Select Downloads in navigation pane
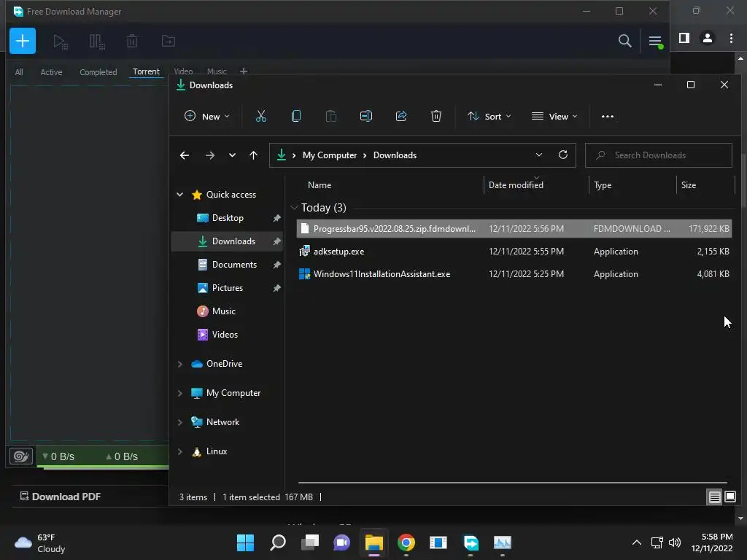 [x=228, y=241]
